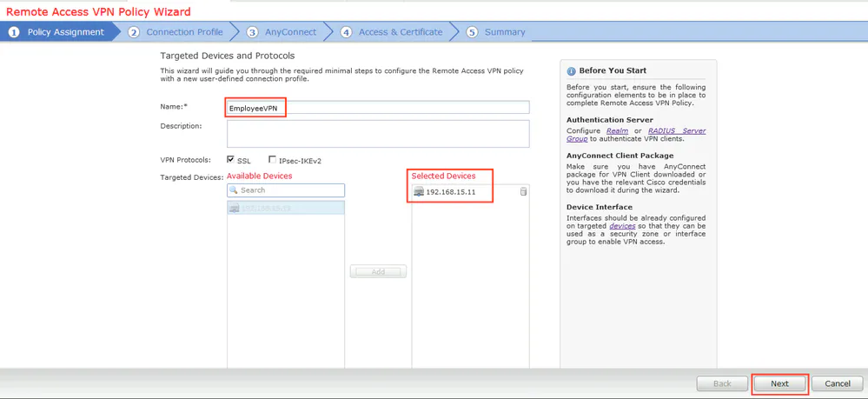868x399 pixels.
Task: Click the info icon beside Before You Start
Action: pos(571,71)
